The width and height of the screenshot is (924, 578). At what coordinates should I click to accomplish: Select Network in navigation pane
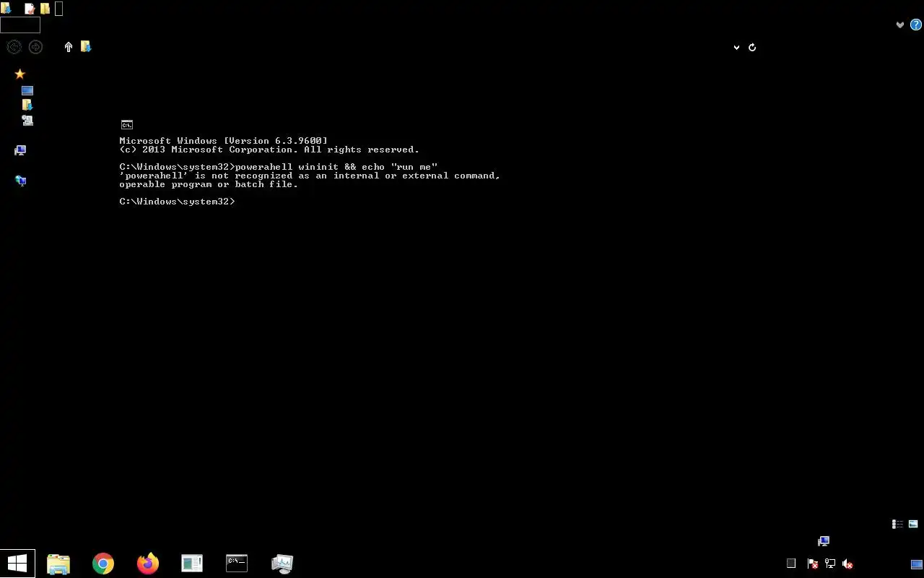(x=20, y=181)
